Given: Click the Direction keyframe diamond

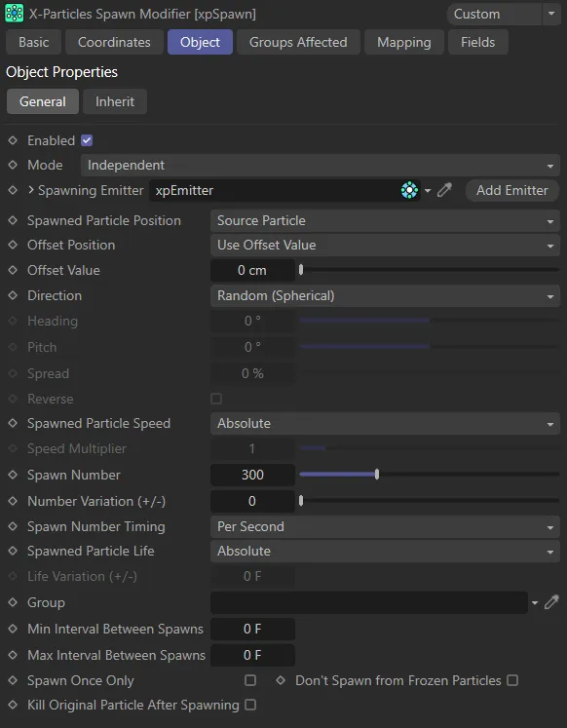Looking at the screenshot, I should [13, 295].
